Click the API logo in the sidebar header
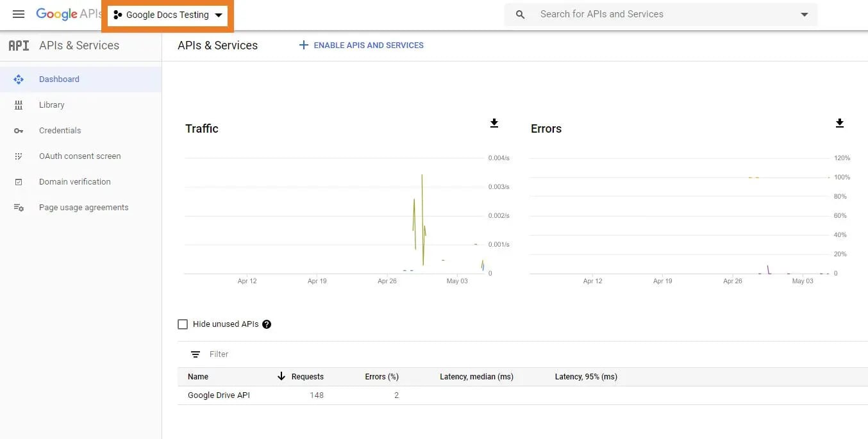868x439 pixels. click(x=19, y=46)
